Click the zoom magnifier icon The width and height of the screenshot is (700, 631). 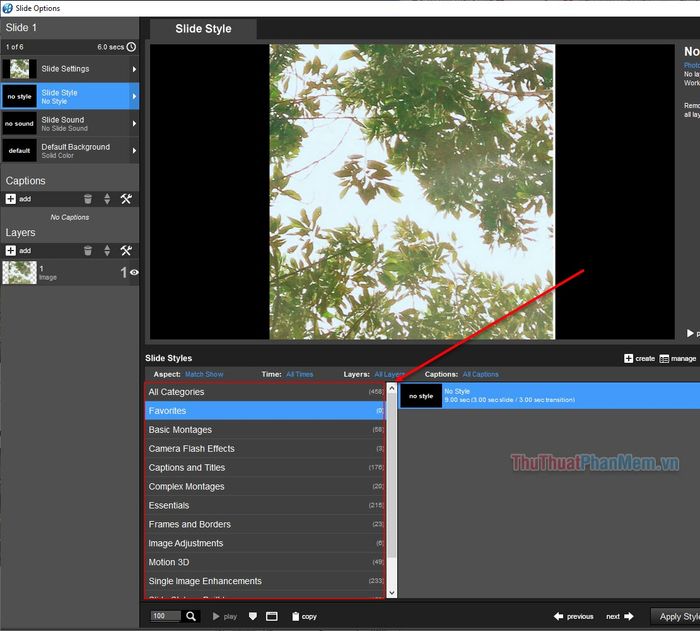(191, 617)
